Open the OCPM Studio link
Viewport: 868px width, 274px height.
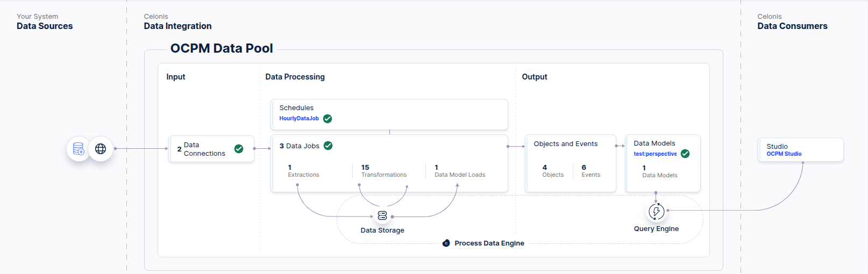pyautogui.click(x=784, y=154)
